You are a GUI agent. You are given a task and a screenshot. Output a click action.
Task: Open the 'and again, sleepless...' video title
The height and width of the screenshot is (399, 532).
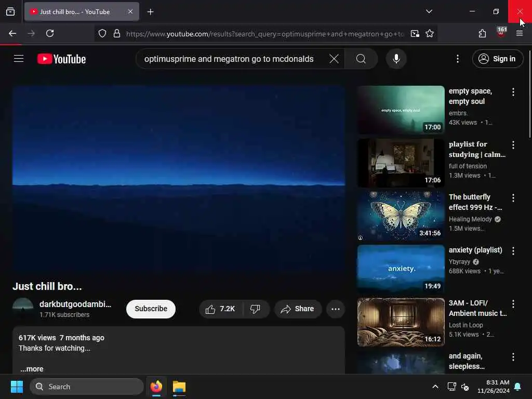[467, 361]
